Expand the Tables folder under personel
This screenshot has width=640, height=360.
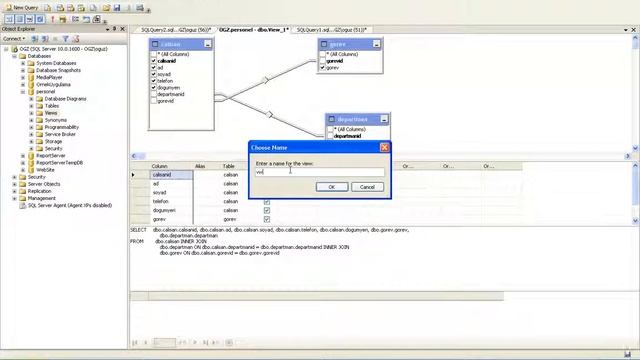31,106
